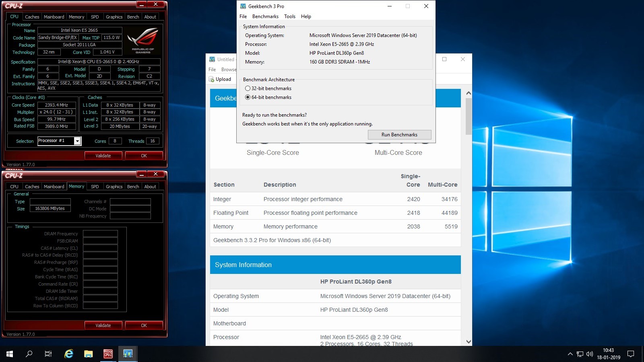Launch Internet Explorer from the taskbar
Screen dimensions: 644x362
(69, 354)
